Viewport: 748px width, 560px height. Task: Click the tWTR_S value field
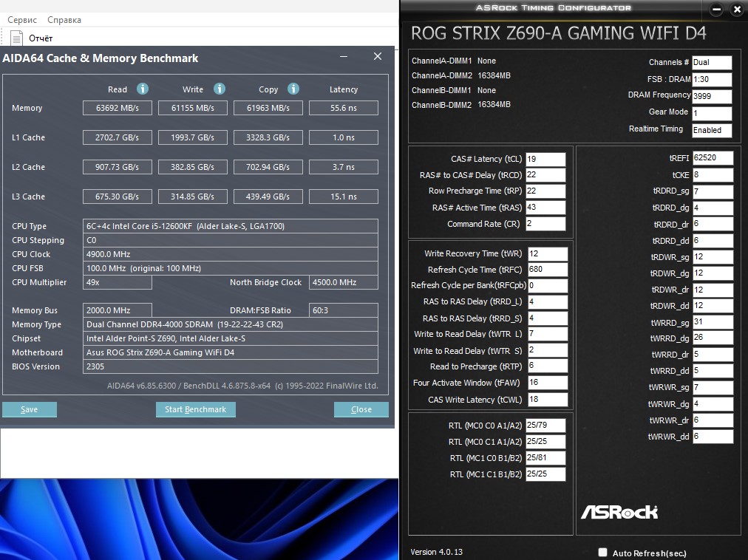tap(548, 350)
